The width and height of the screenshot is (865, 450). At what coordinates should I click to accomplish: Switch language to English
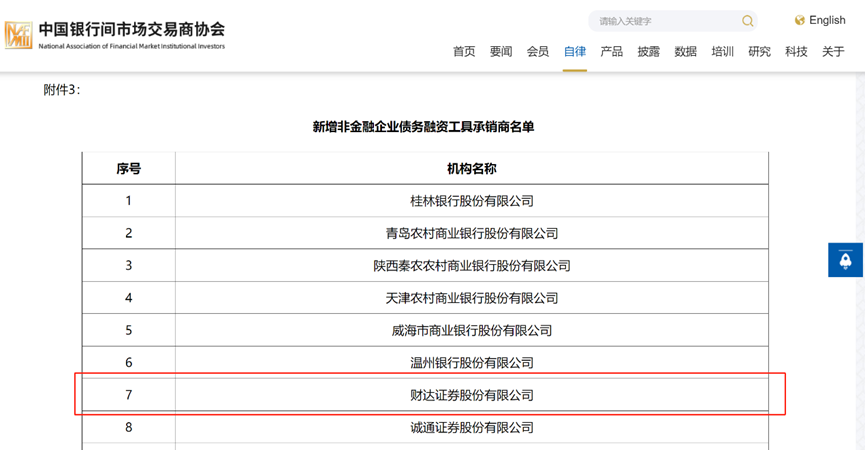click(827, 20)
